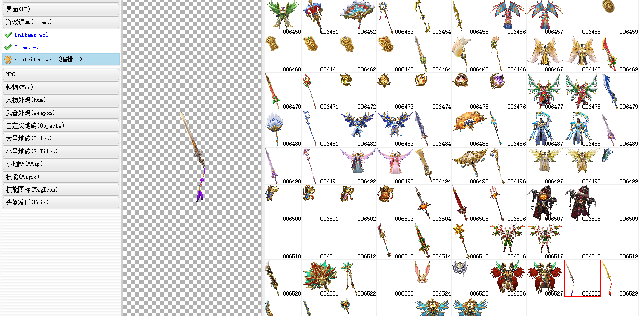This screenshot has width=644, height=316.
Task: Open the 武器外观(Weapon) category
Action: tap(61, 113)
